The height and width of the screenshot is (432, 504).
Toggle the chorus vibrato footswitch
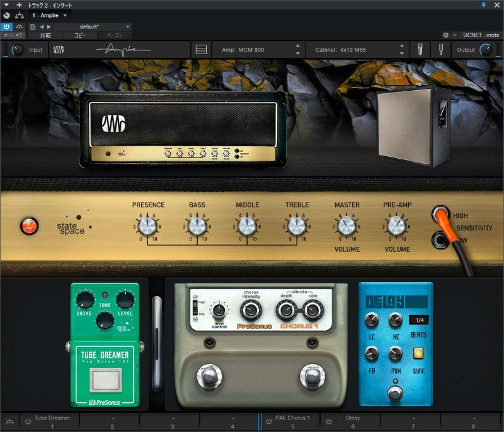(312, 376)
